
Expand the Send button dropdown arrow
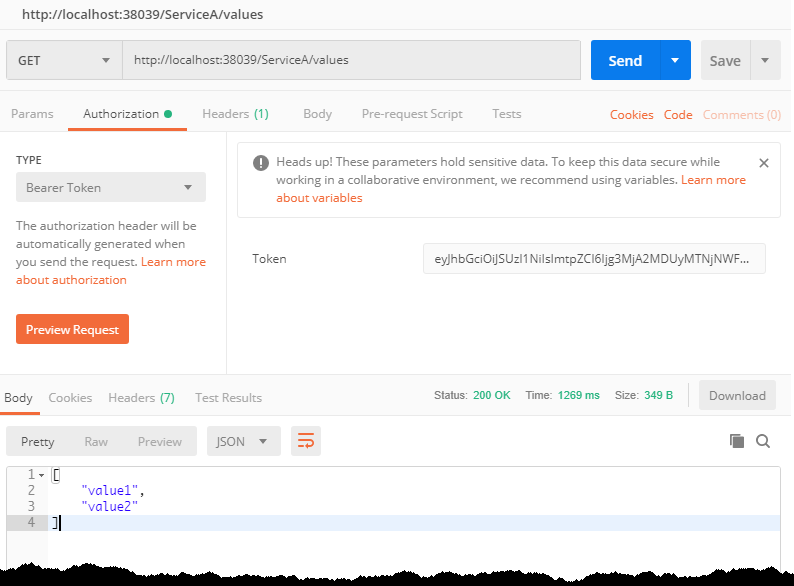point(675,60)
